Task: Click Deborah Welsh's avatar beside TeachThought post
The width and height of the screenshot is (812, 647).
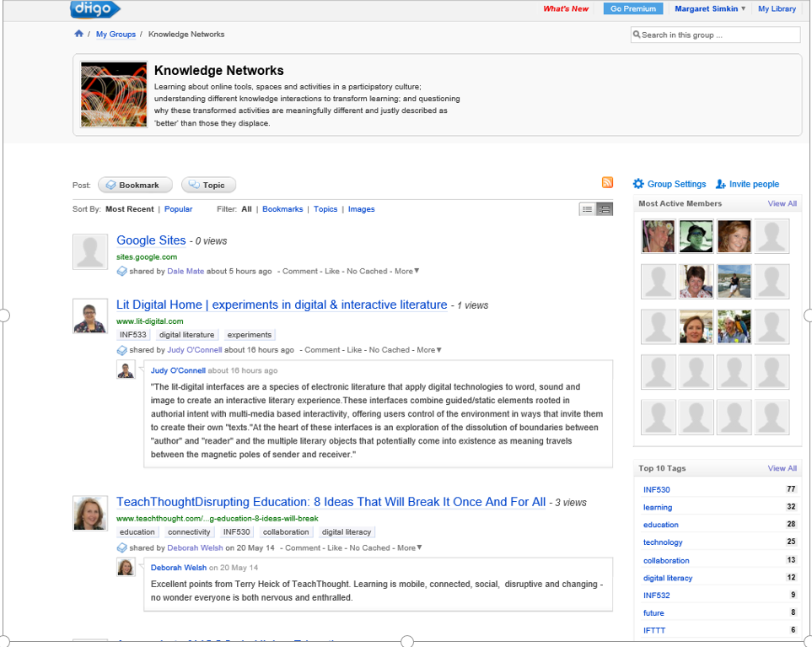Action: pos(90,513)
